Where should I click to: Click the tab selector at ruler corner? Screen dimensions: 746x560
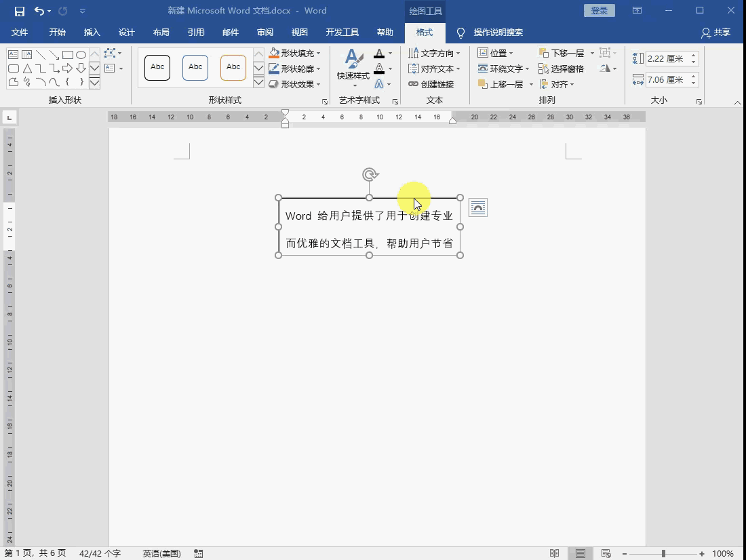pyautogui.click(x=9, y=117)
